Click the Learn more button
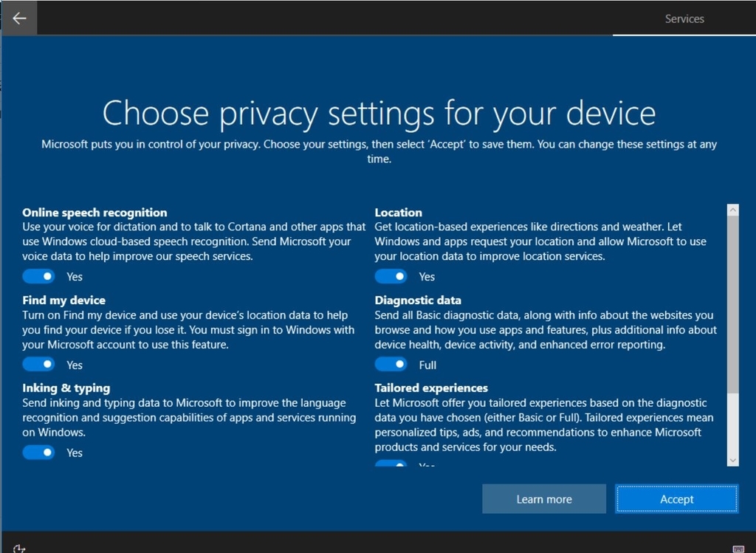The image size is (756, 553). tap(544, 499)
